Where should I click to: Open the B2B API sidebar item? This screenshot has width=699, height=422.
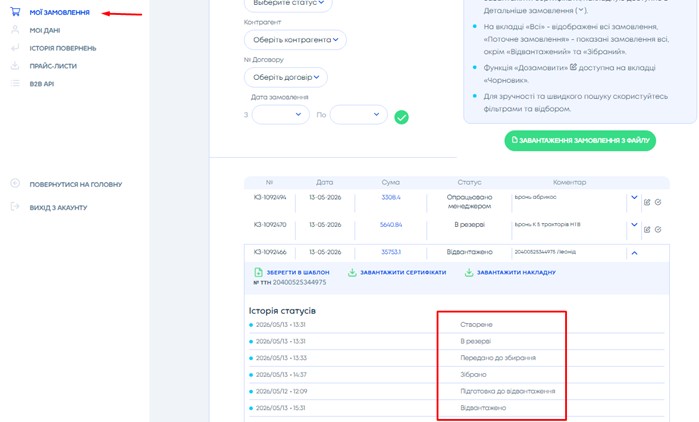coord(41,84)
